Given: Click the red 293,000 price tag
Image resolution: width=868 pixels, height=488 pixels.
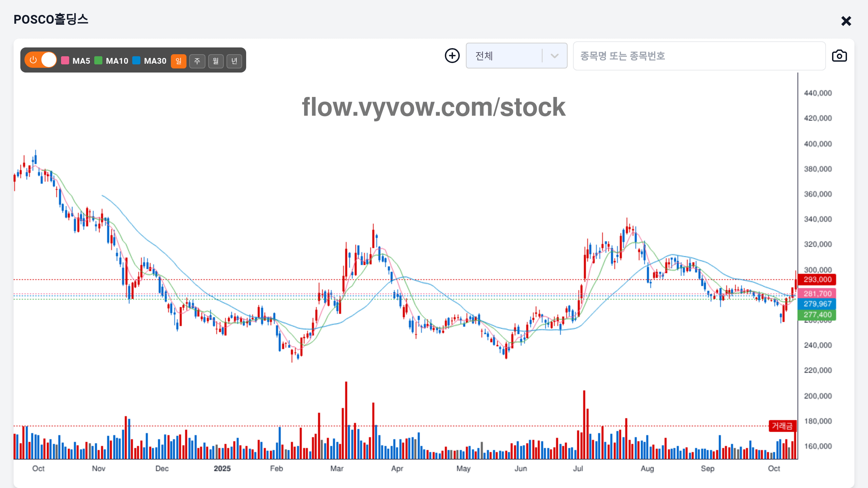Looking at the screenshot, I should click(817, 280).
